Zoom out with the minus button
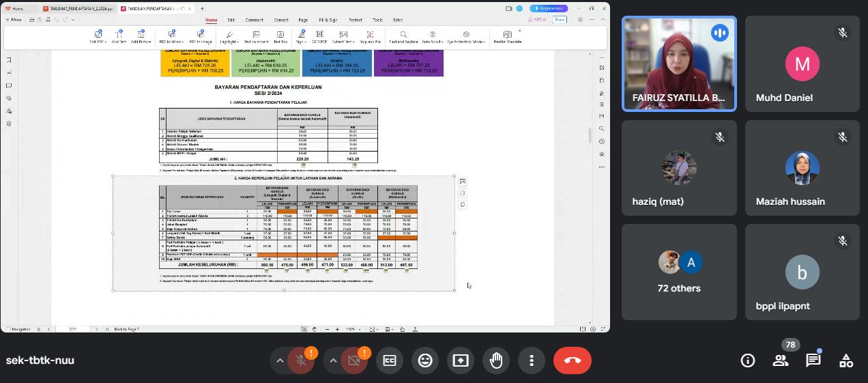The image size is (868, 383). (x=327, y=329)
